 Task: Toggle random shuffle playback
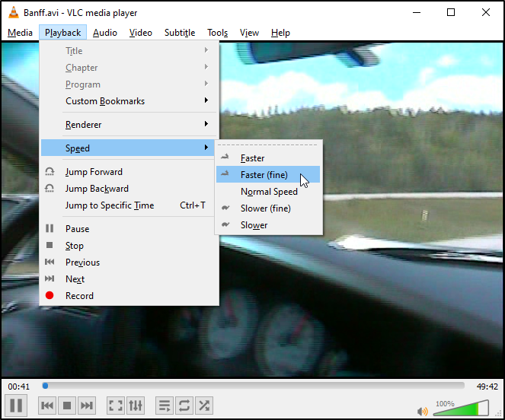pos(204,406)
